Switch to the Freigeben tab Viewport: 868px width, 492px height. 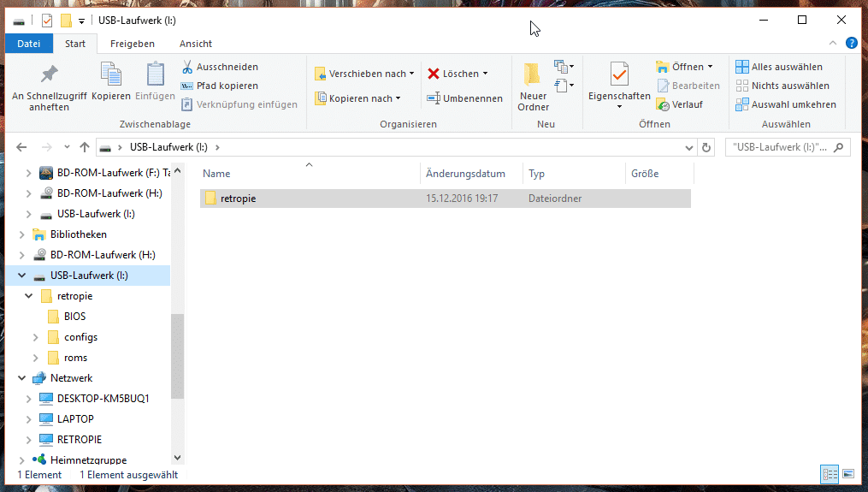[133, 44]
